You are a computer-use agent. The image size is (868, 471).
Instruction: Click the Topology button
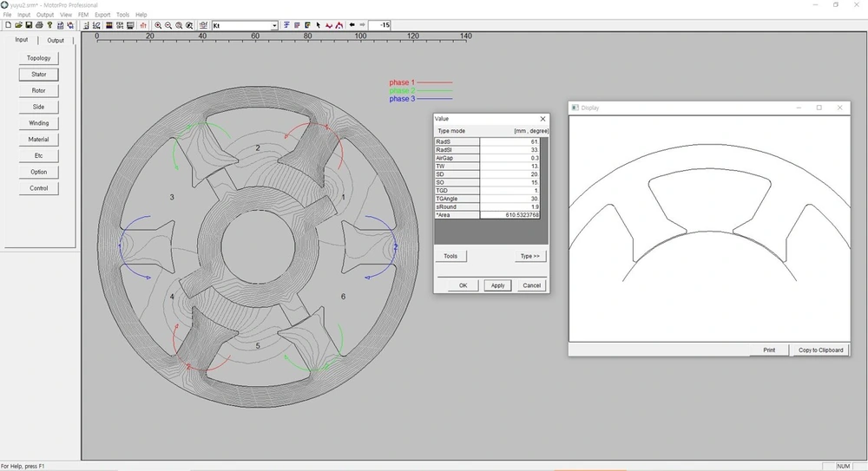pos(39,58)
